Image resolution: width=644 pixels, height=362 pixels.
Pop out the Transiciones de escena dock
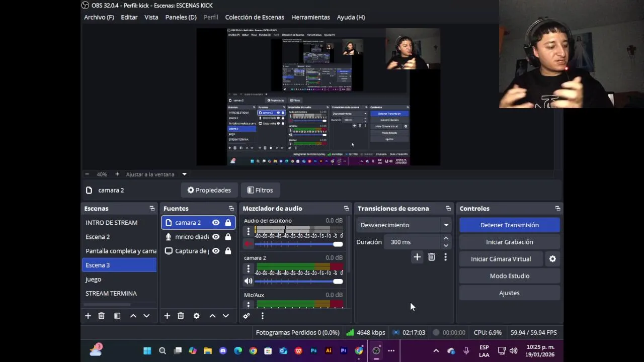[x=448, y=208]
